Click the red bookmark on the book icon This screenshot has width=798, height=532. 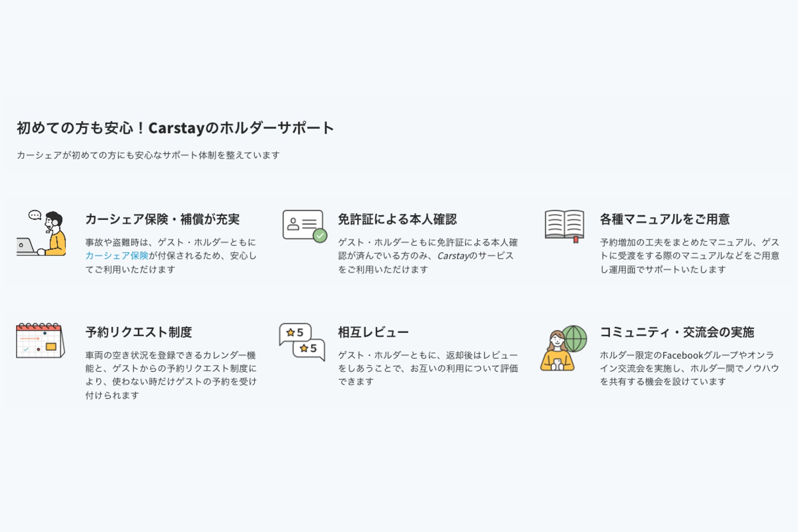[576, 239]
